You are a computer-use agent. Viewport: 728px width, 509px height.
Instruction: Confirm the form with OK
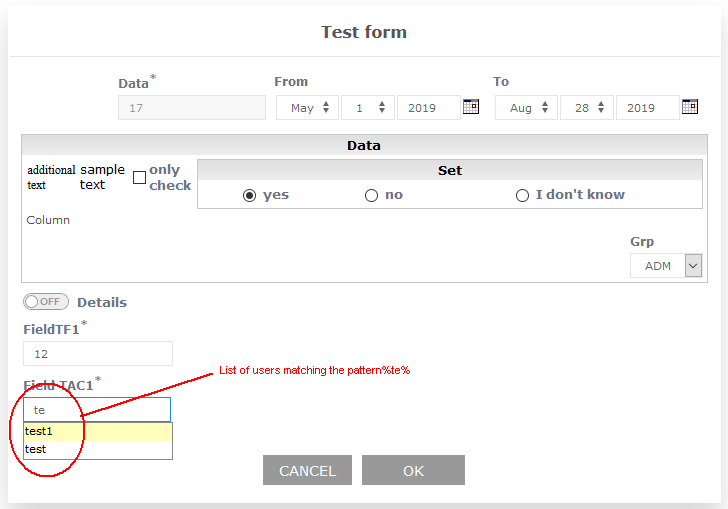coord(413,471)
